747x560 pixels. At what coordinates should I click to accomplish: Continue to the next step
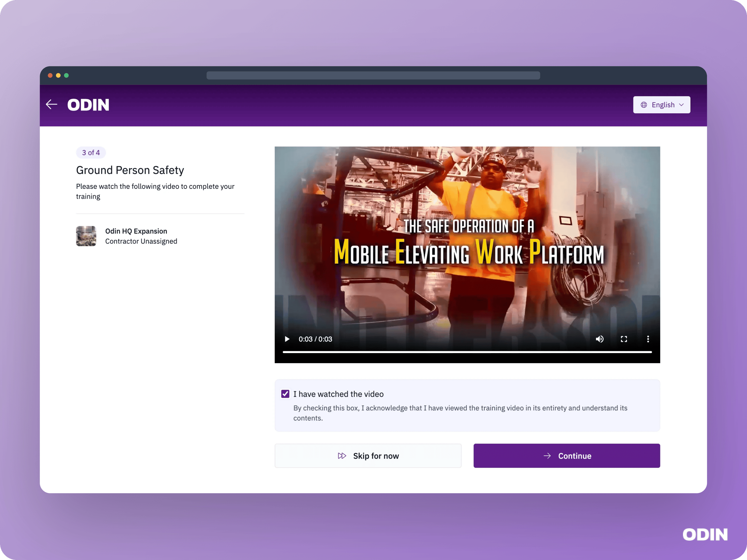[x=566, y=456]
